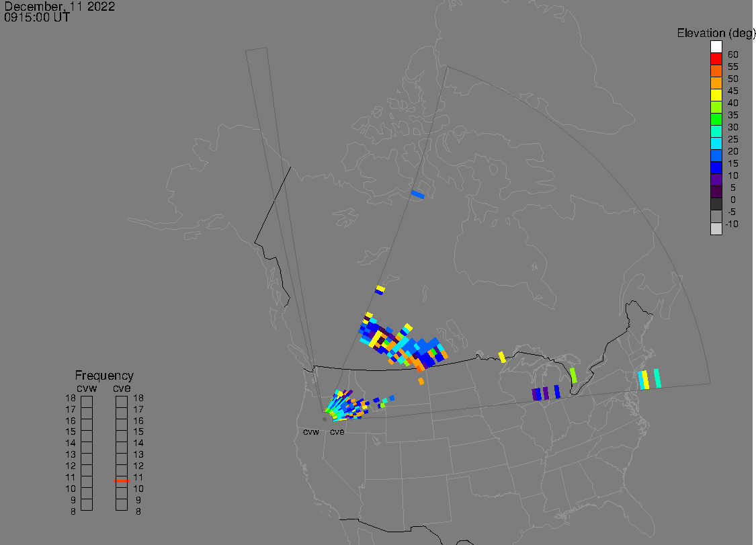Click the gray cvw radar site dot
Image resolution: width=756 pixels, height=545 pixels.
pyautogui.click(x=324, y=419)
